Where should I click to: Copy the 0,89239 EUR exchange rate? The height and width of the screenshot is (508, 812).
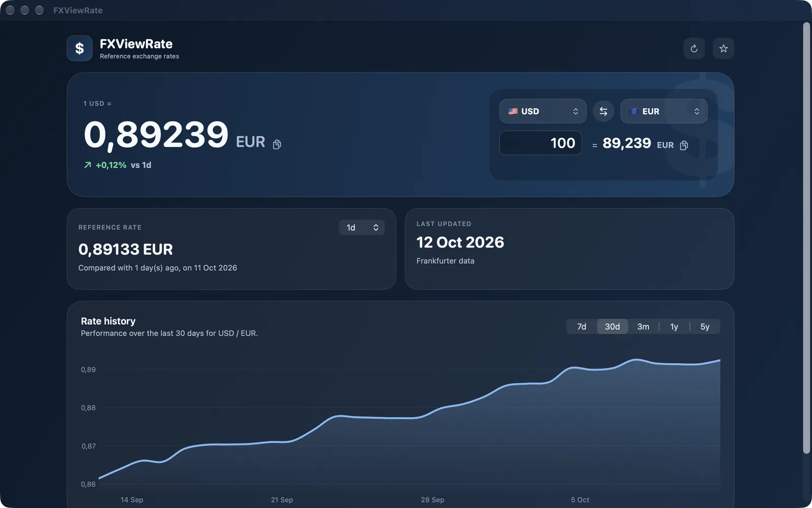pyautogui.click(x=277, y=144)
